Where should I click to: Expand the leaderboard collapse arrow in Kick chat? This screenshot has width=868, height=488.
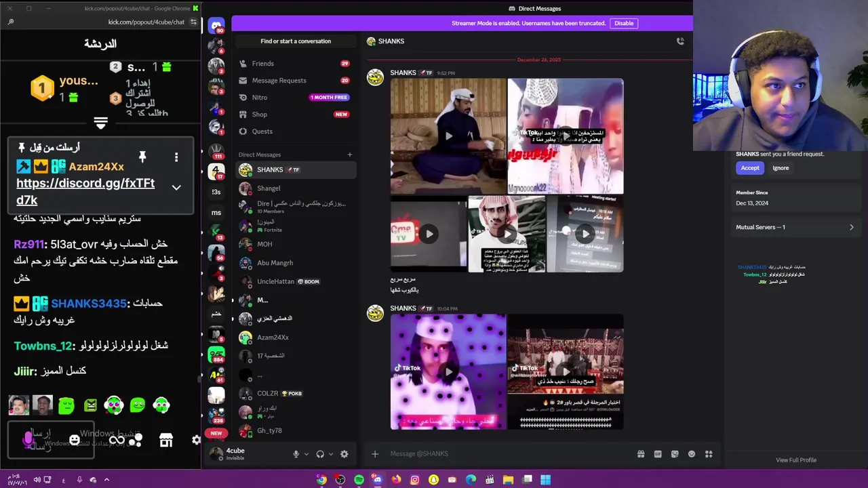100,123
